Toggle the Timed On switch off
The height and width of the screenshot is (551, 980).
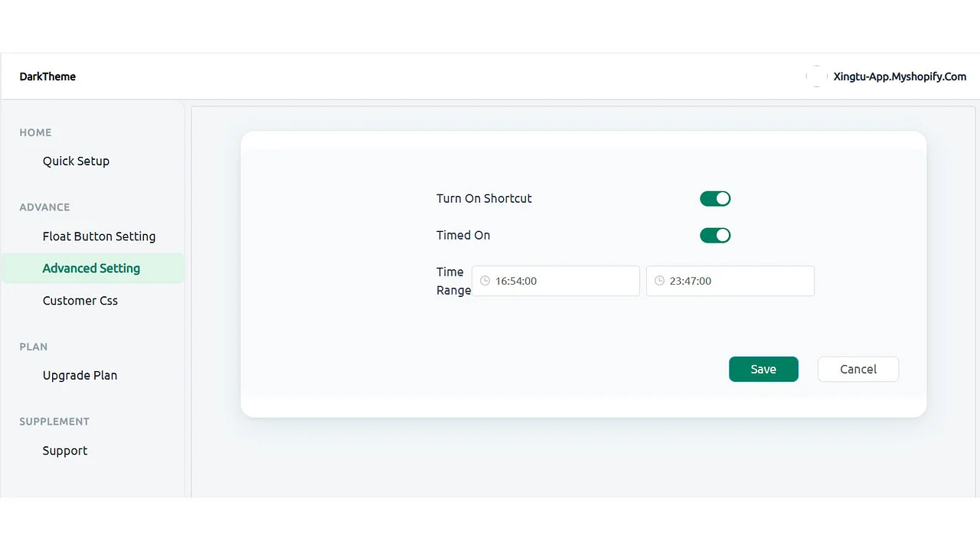pyautogui.click(x=715, y=235)
